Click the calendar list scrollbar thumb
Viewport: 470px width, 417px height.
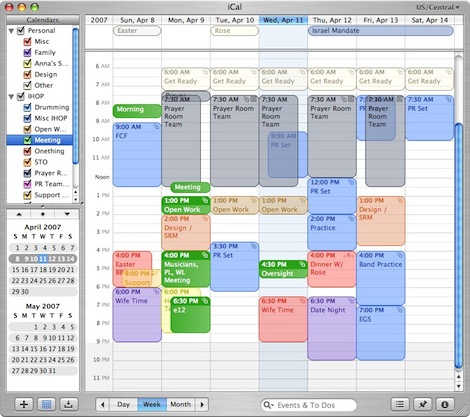[76, 97]
